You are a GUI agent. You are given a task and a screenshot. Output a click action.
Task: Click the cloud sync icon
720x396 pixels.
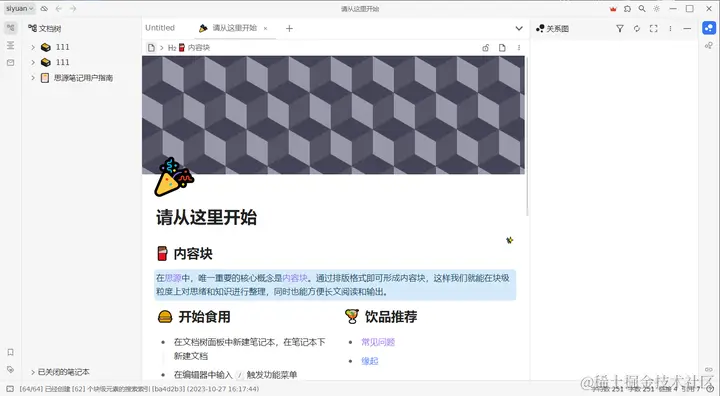(x=44, y=9)
